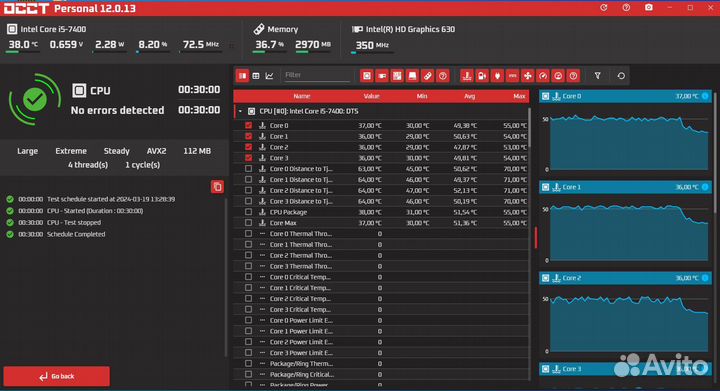Click the AVX2 test setting label
The width and height of the screenshot is (720, 391).
pyautogui.click(x=156, y=151)
